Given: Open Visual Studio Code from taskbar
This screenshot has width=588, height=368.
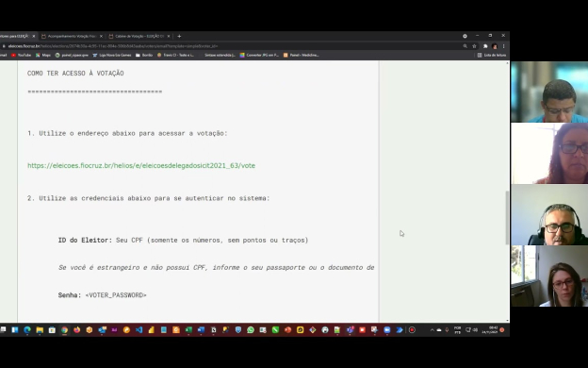Looking at the screenshot, I should [x=139, y=330].
